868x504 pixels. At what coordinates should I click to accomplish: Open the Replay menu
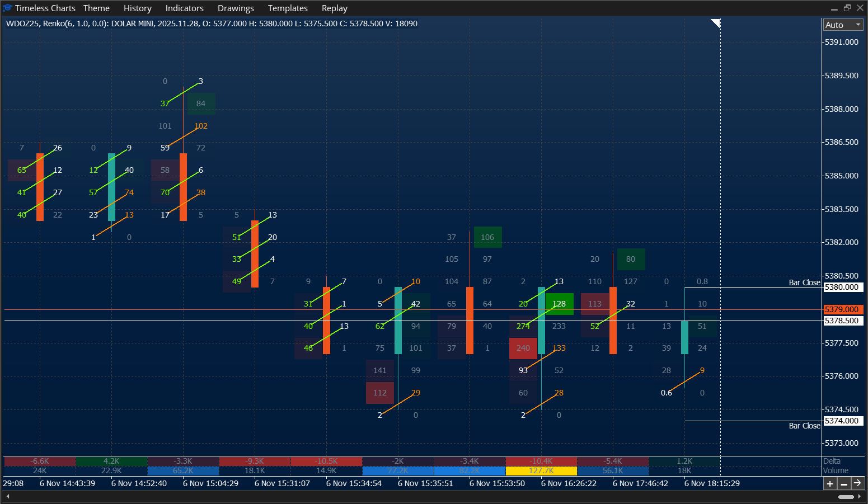tap(334, 8)
